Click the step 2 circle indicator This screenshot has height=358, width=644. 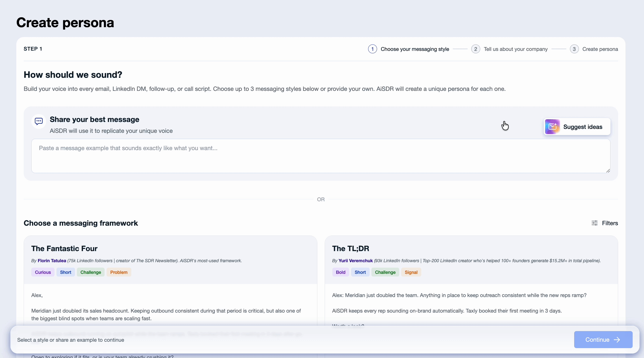coord(475,49)
